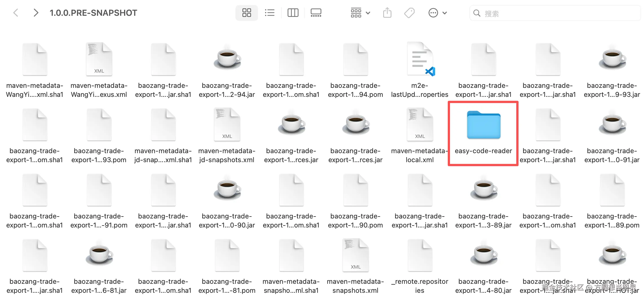
Task: Navigate forward with the forward arrow
Action: (36, 13)
